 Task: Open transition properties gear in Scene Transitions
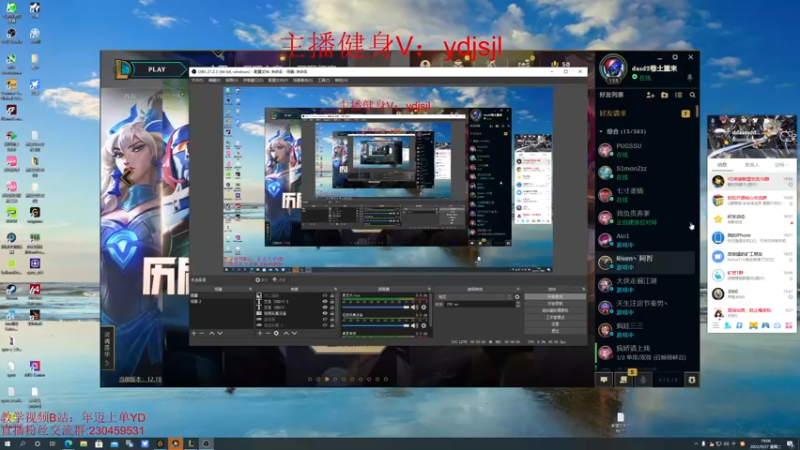tap(517, 297)
